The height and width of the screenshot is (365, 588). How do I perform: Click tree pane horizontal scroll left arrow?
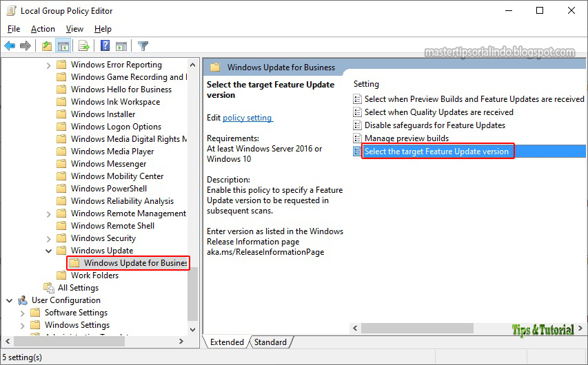coord(7,341)
